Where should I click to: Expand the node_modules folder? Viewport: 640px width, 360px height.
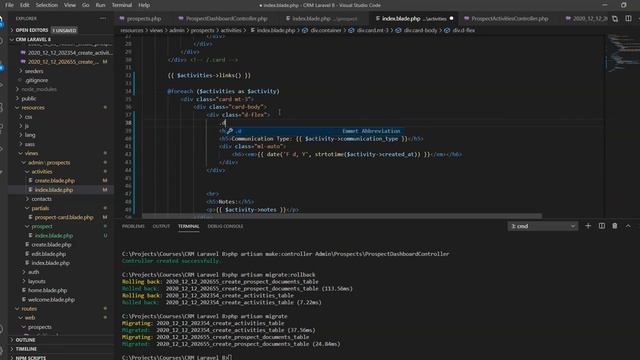(39, 89)
